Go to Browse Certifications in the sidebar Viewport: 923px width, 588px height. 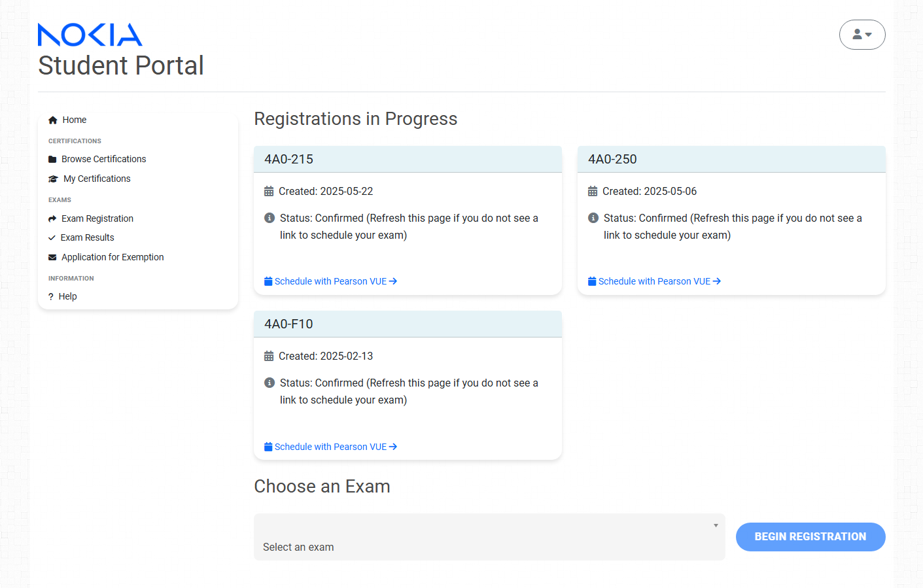click(103, 160)
